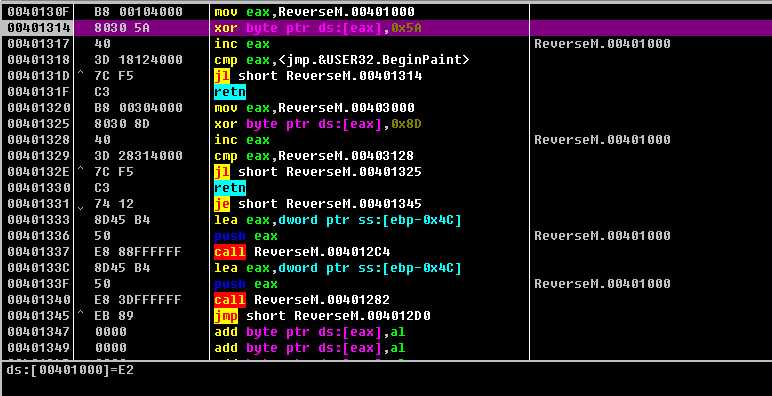
Task: Click instruction cmp eax,<jmp.&USER32.BeginPaint>
Action: tap(342, 60)
